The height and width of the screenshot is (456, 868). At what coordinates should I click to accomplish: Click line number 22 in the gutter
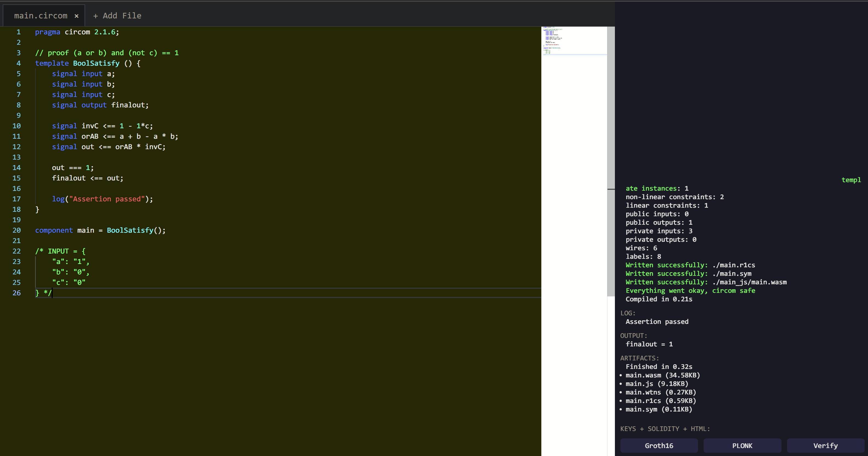click(x=16, y=251)
